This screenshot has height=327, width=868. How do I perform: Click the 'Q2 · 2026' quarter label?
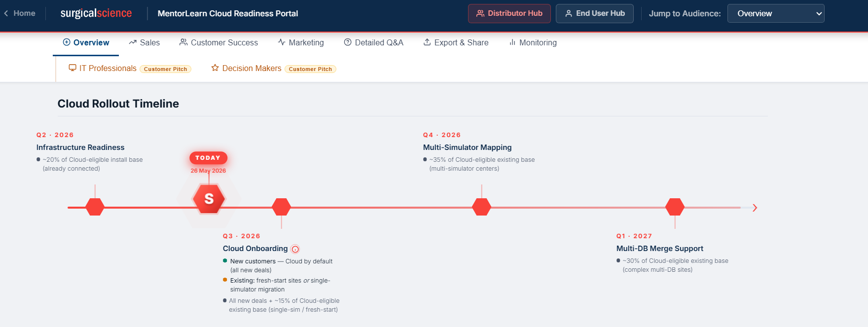[55, 135]
